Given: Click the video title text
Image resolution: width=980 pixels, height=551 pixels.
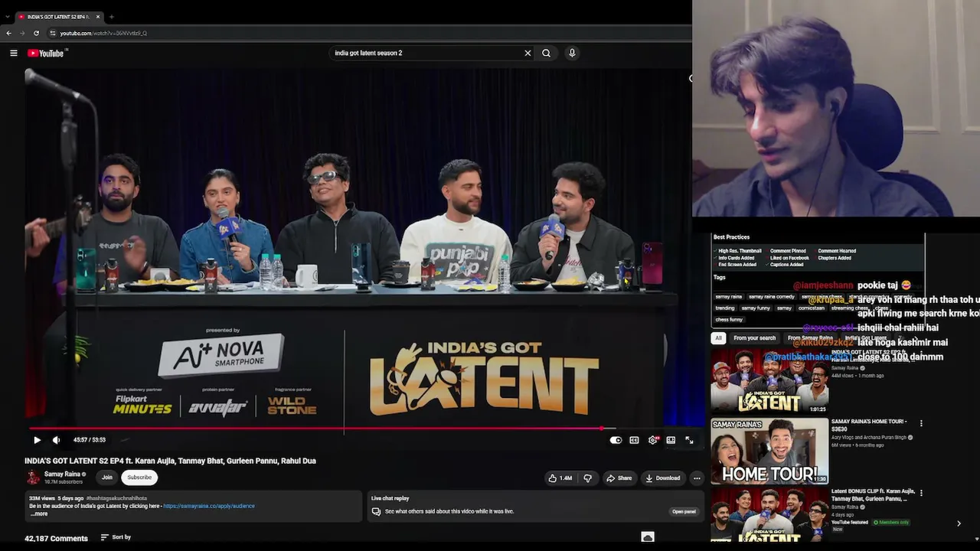Looking at the screenshot, I should click(170, 461).
